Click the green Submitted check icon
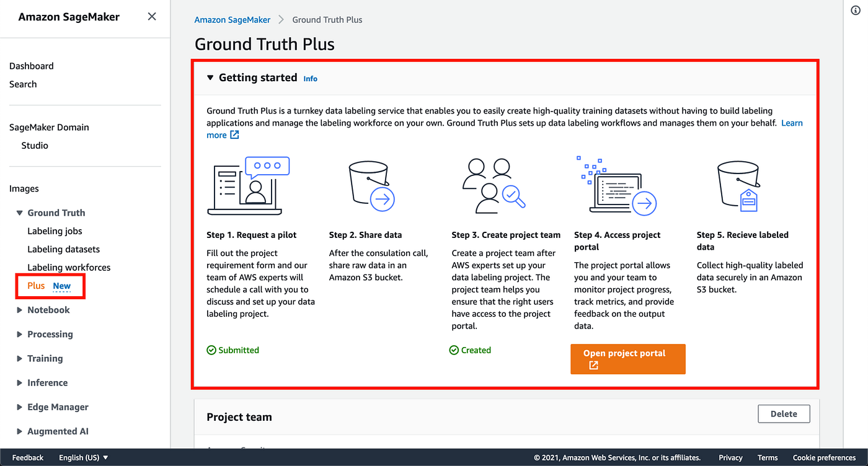868x466 pixels. 211,350
